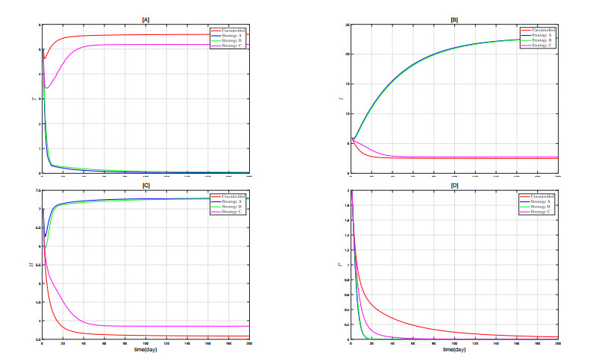Select Strategy B legend entry in plot C
The image size is (593, 364).
[x=232, y=207]
